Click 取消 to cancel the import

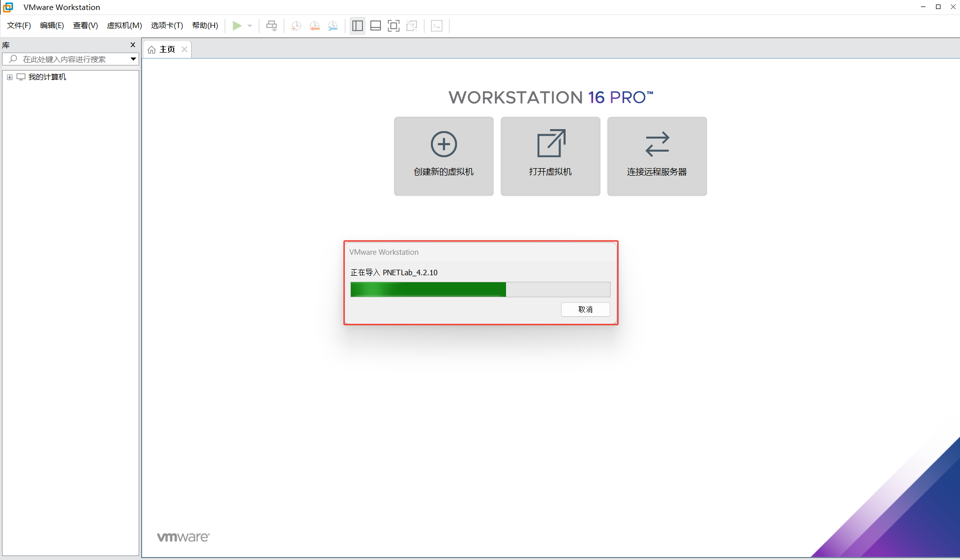tap(585, 309)
